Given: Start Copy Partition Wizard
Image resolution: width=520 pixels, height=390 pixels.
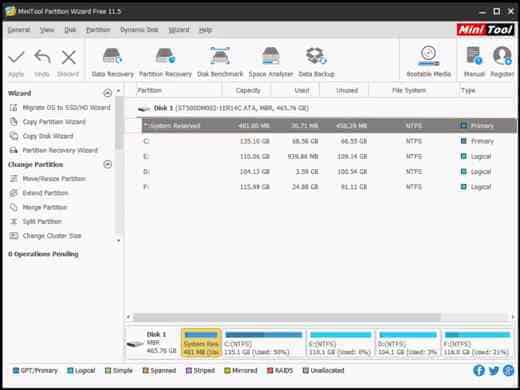Looking at the screenshot, I should pyautogui.click(x=48, y=122).
